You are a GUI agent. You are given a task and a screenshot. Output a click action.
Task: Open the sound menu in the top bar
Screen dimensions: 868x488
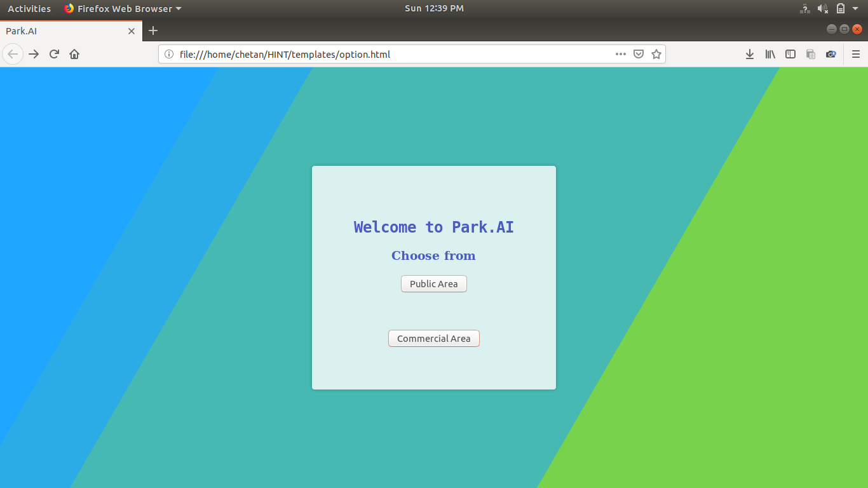(823, 8)
